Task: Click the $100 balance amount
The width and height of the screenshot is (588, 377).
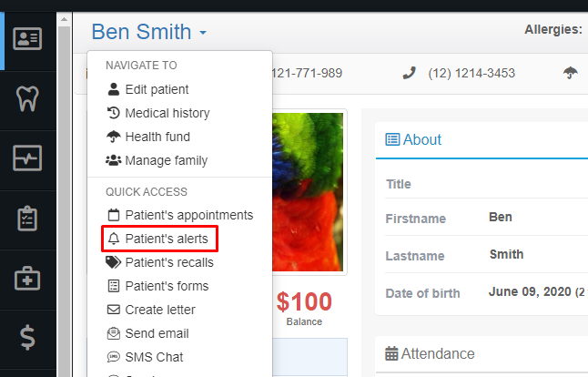Action: click(x=304, y=301)
